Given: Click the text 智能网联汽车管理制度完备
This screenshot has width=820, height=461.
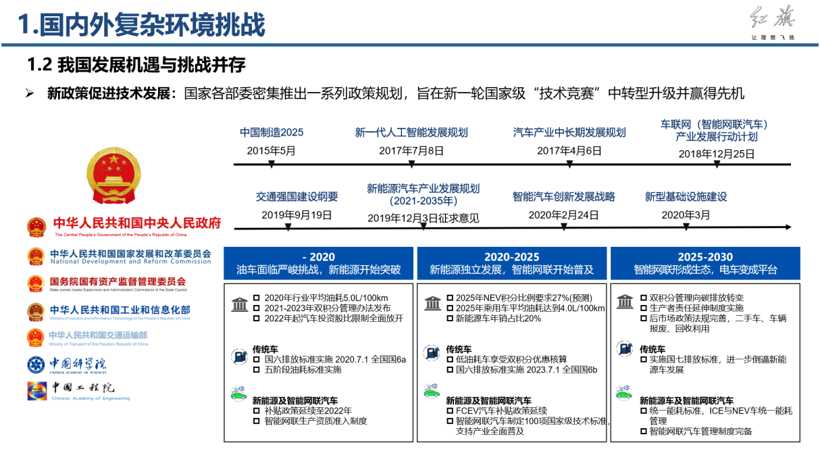Looking at the screenshot, I should (701, 432).
